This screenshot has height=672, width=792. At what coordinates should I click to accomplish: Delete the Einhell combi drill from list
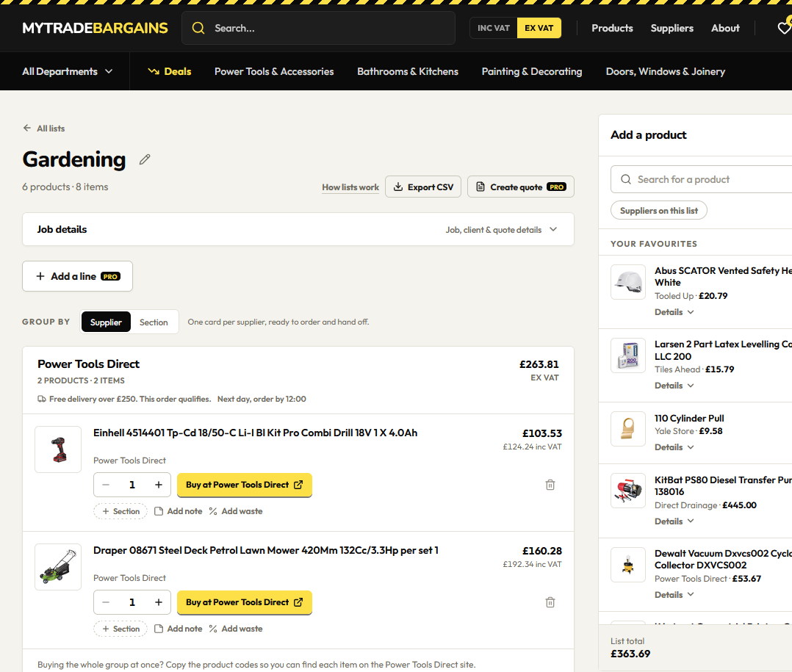550,485
